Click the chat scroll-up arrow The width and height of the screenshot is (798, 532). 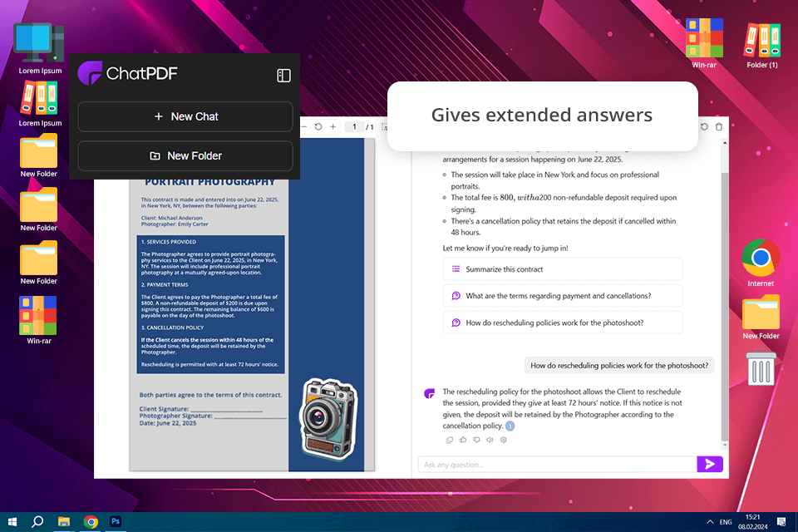tap(725, 143)
